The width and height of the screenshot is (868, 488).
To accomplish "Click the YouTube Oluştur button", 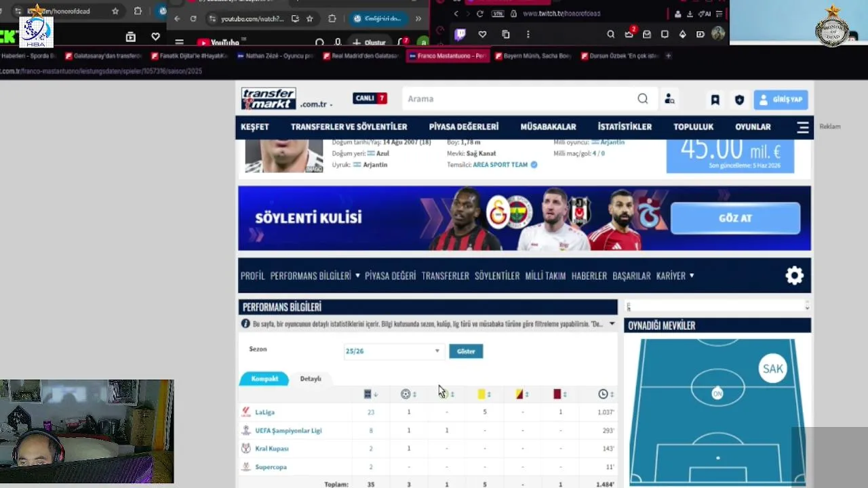I will click(x=370, y=43).
